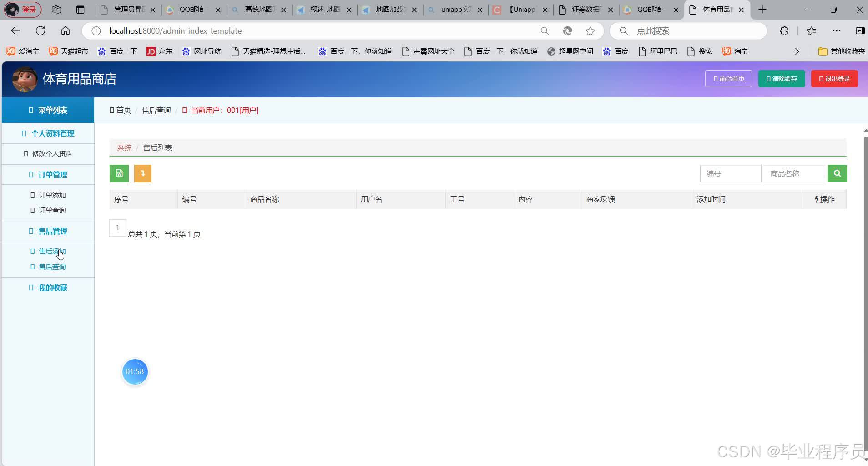The image size is (868, 466).
Task: Open the browser home page icon
Action: click(66, 30)
